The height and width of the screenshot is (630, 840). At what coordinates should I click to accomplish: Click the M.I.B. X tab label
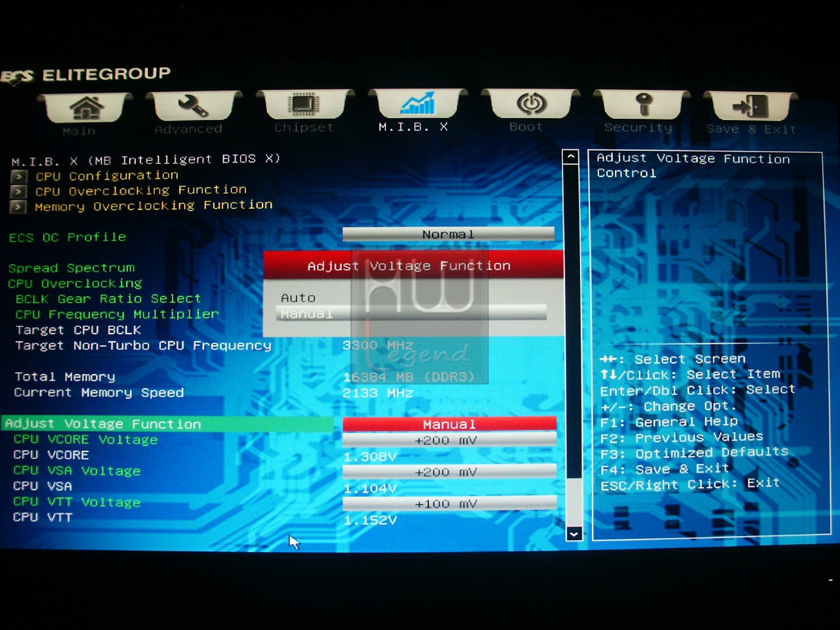[413, 127]
